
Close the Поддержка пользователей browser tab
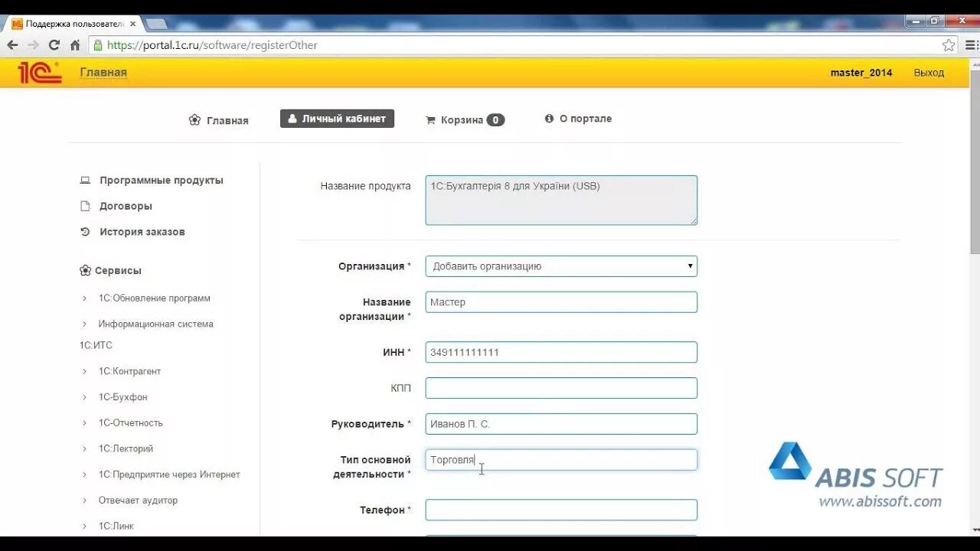point(132,24)
